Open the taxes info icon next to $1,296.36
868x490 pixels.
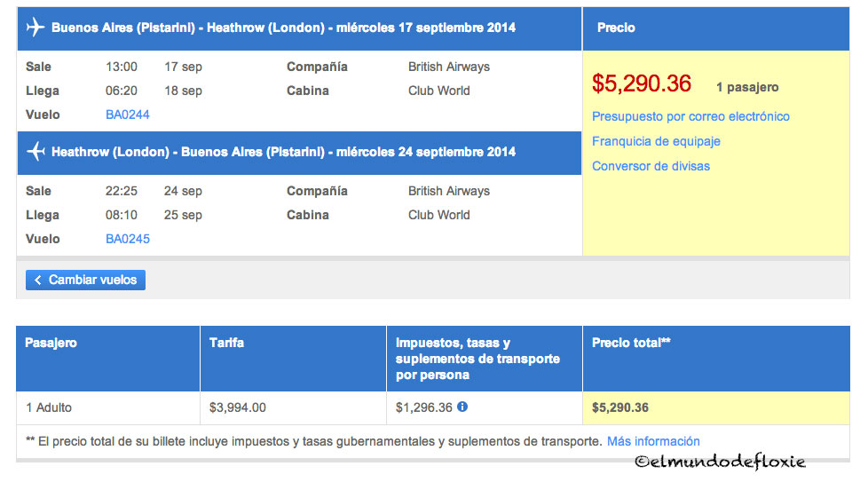coord(462,407)
